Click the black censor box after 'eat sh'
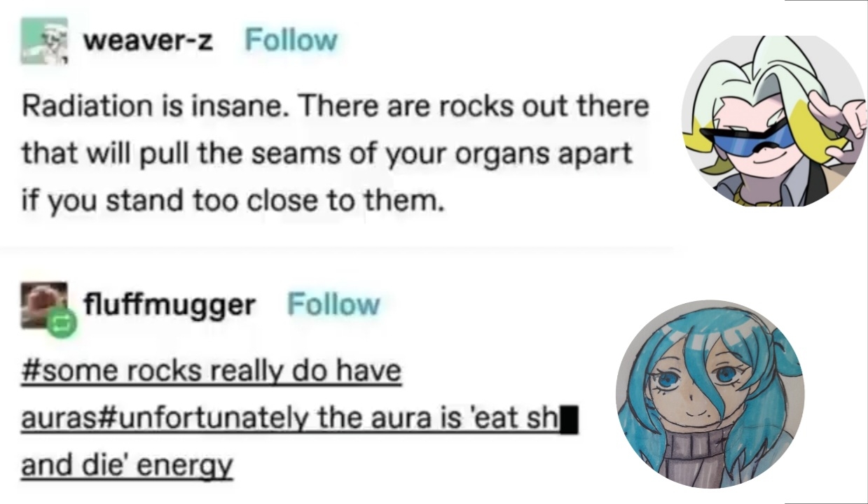Image resolution: width=868 pixels, height=504 pixels. tap(570, 421)
